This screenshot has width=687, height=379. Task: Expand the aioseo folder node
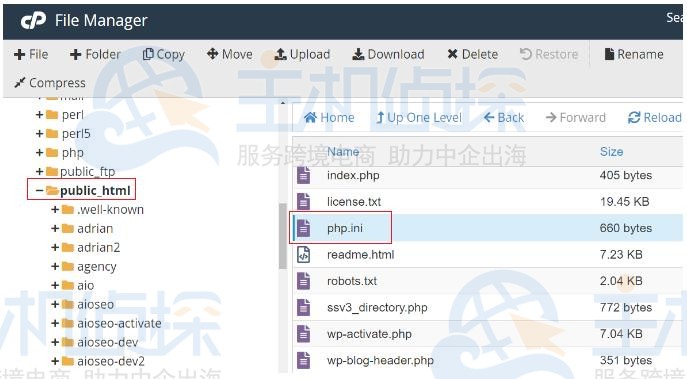tap(55, 304)
